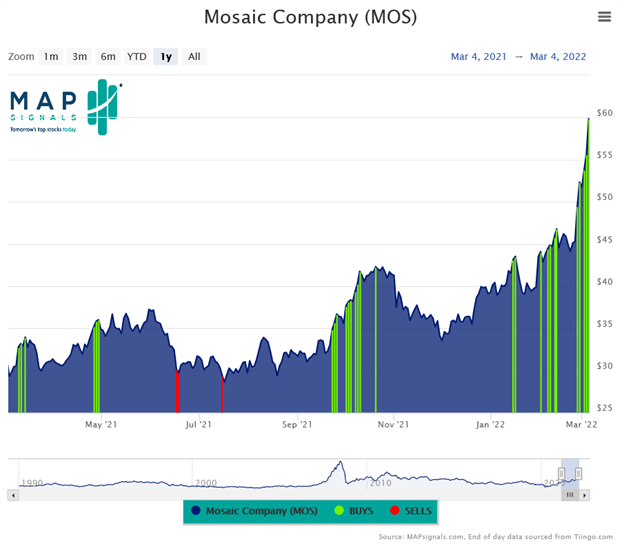Click the $45 price axis label
This screenshot has width=624, height=546.
pos(604,240)
